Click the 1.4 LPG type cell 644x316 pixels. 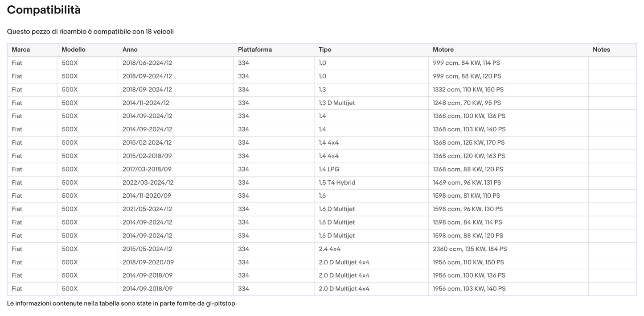(x=329, y=169)
